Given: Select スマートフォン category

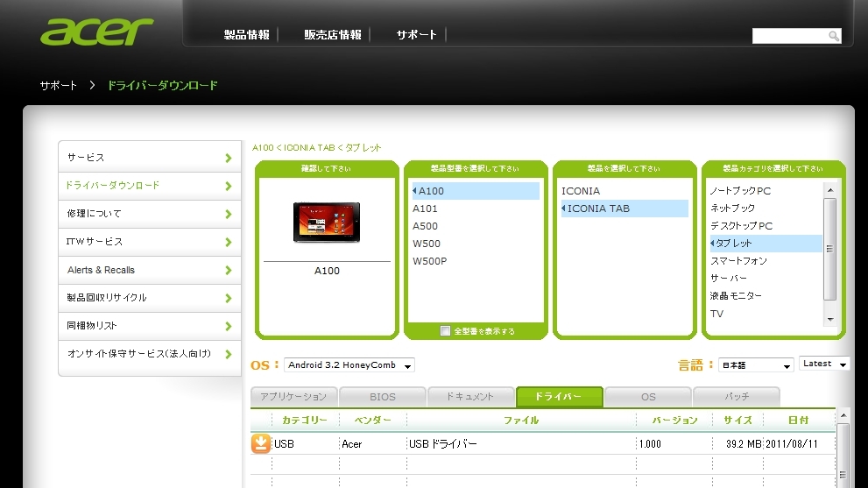Looking at the screenshot, I should coord(738,261).
